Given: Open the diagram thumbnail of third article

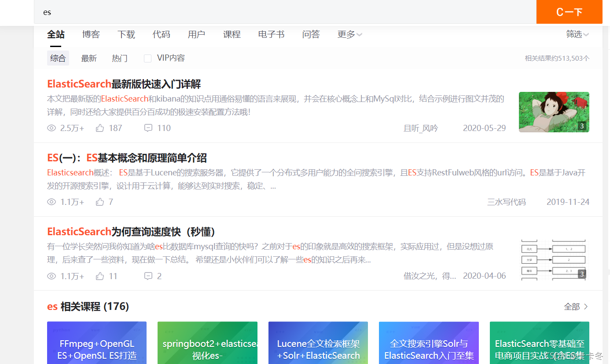Looking at the screenshot, I should click(x=554, y=260).
